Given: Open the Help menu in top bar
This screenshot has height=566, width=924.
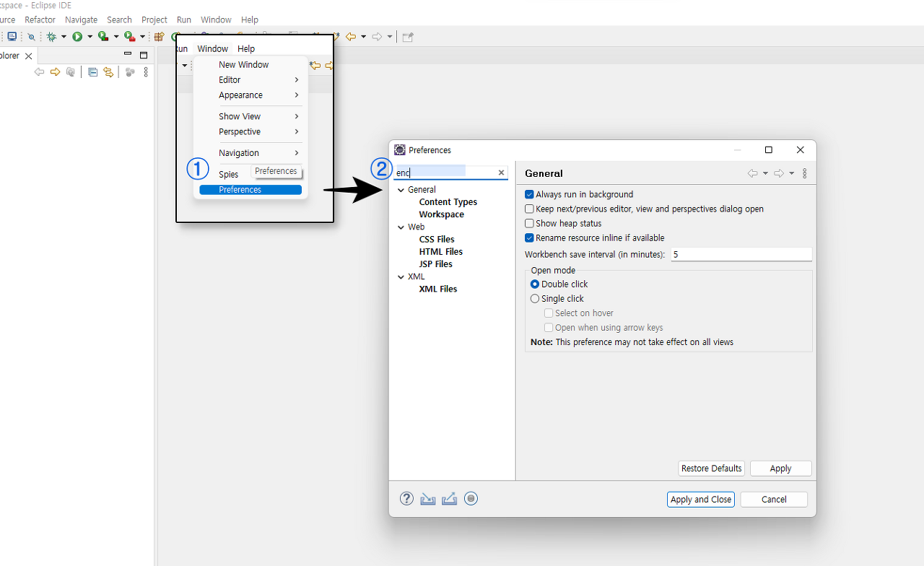Looking at the screenshot, I should (x=250, y=19).
